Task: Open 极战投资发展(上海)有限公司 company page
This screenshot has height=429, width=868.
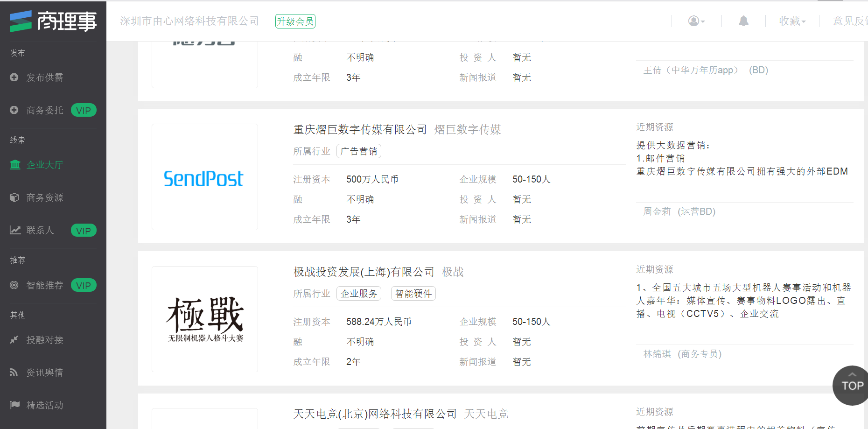Action: pos(364,272)
